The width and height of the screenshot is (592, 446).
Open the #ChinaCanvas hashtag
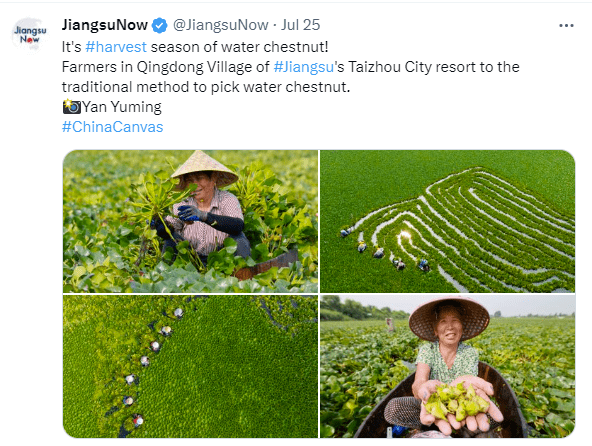[113, 127]
